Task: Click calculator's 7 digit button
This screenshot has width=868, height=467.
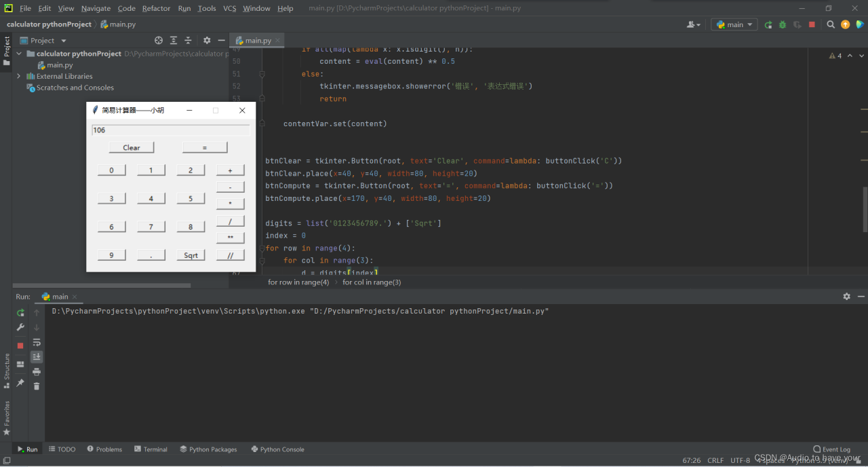Action: pyautogui.click(x=151, y=227)
